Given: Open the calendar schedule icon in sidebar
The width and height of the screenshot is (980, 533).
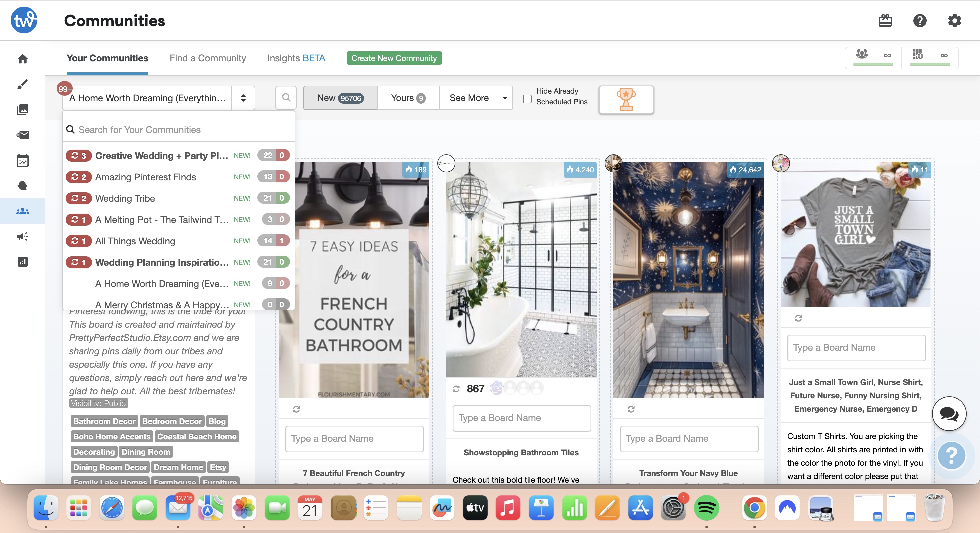Looking at the screenshot, I should pyautogui.click(x=22, y=160).
